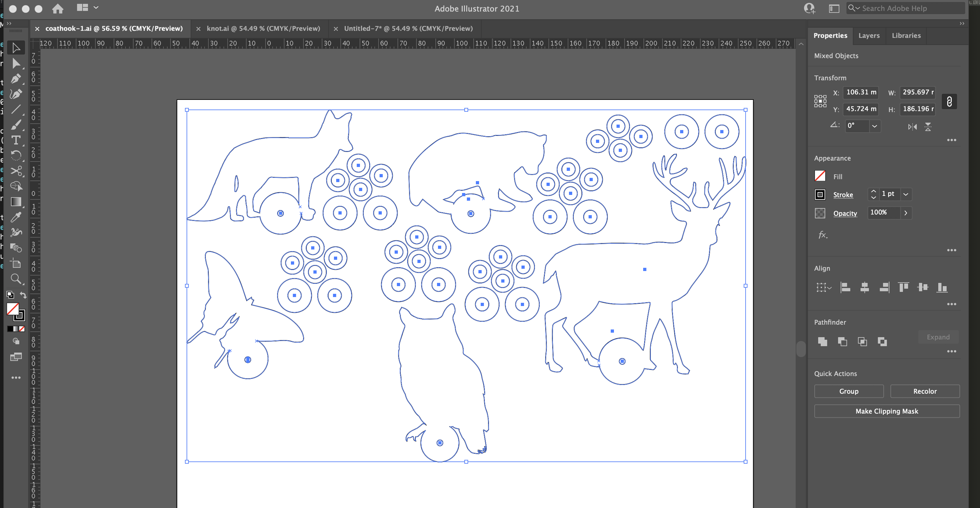This screenshot has height=508, width=980.
Task: Select the Rotate tool
Action: click(x=16, y=156)
